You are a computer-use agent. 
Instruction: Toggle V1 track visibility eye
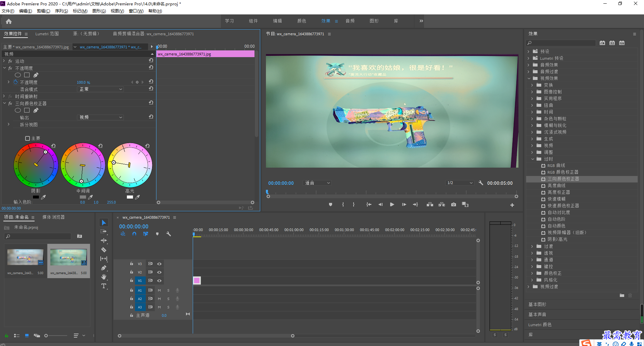(x=159, y=281)
